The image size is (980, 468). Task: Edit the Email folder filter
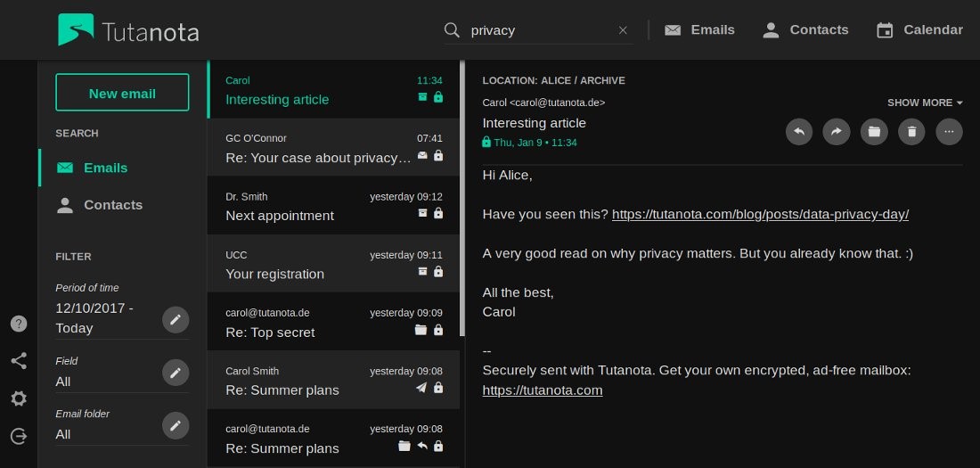point(176,425)
